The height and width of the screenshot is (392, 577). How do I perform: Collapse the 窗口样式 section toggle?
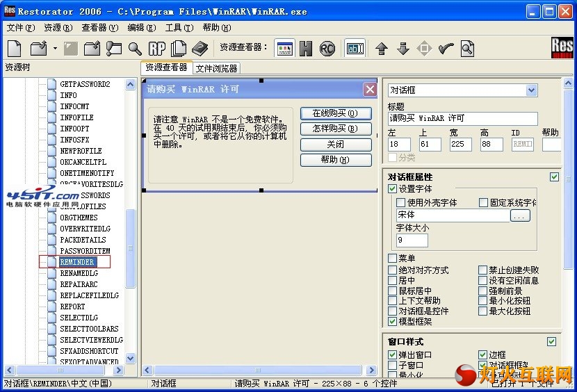(x=551, y=341)
